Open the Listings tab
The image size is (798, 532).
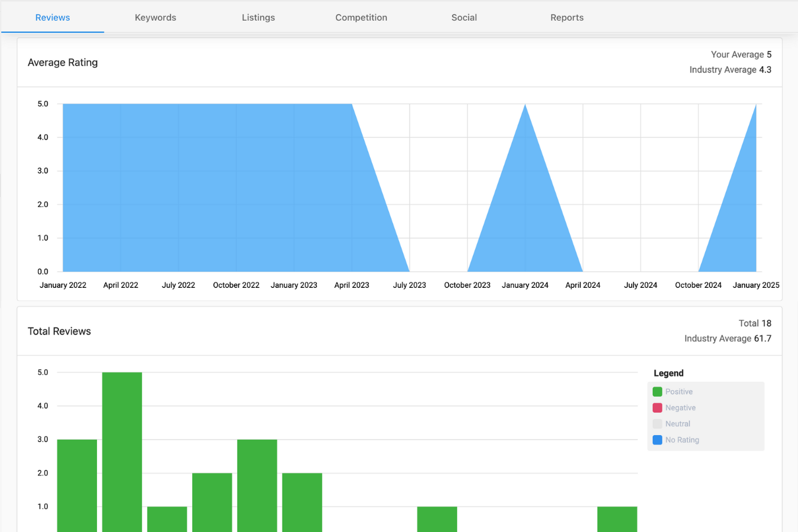coord(258,18)
